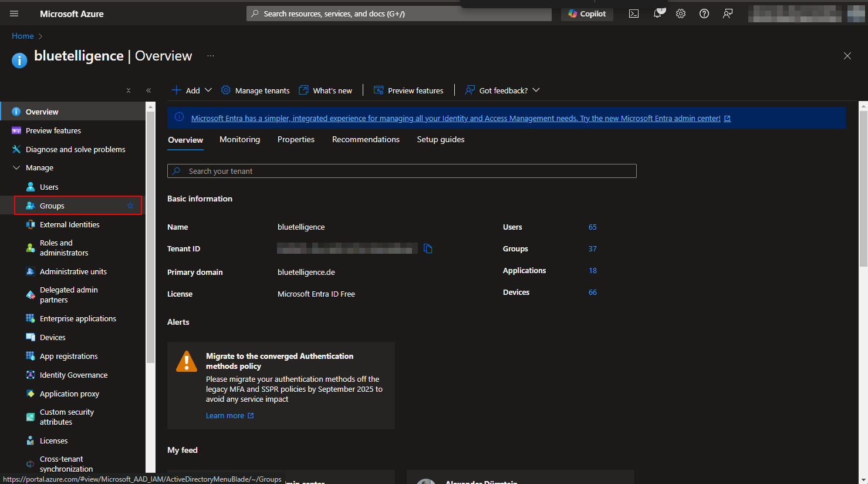The width and height of the screenshot is (868, 484).
Task: Open Manage tenants
Action: click(255, 90)
